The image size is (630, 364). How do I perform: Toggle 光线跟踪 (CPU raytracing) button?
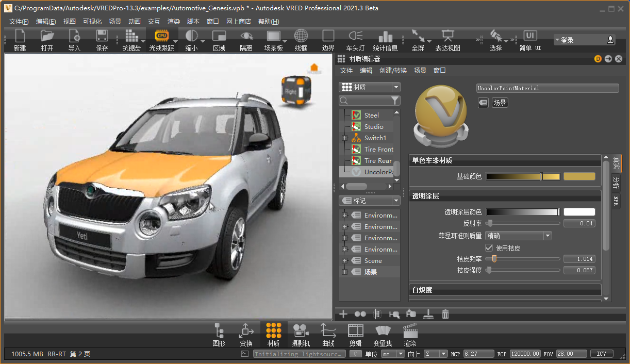[161, 36]
